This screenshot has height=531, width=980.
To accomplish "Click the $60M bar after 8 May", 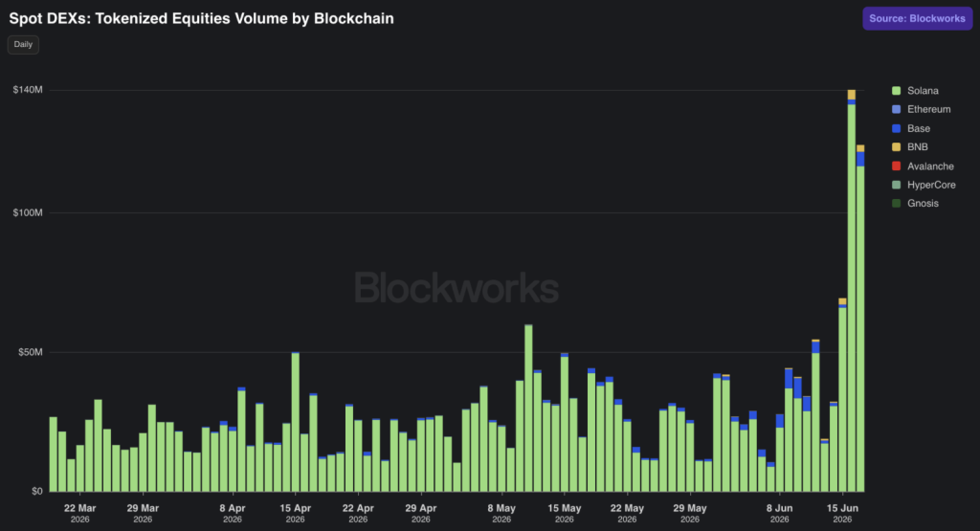I will 528,408.
